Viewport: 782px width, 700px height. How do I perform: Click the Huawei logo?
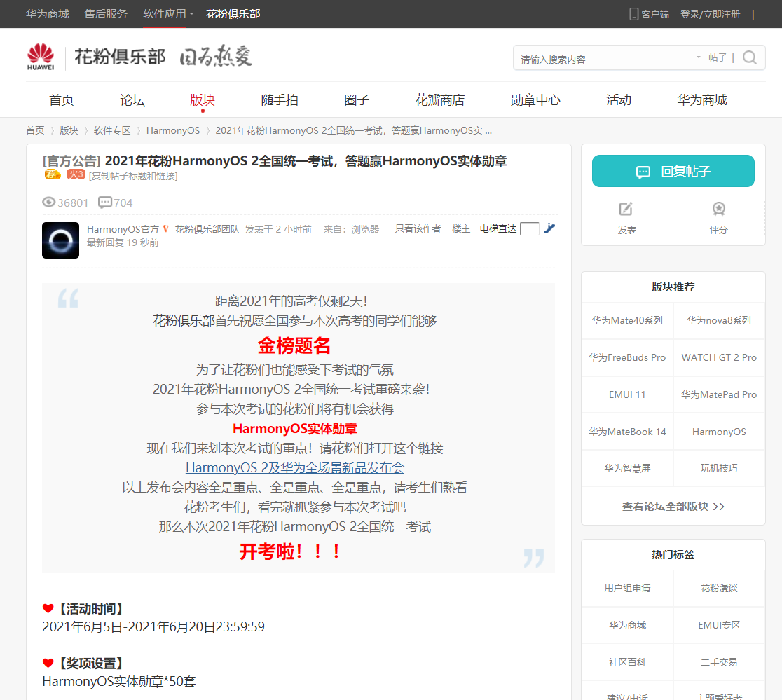[x=41, y=57]
